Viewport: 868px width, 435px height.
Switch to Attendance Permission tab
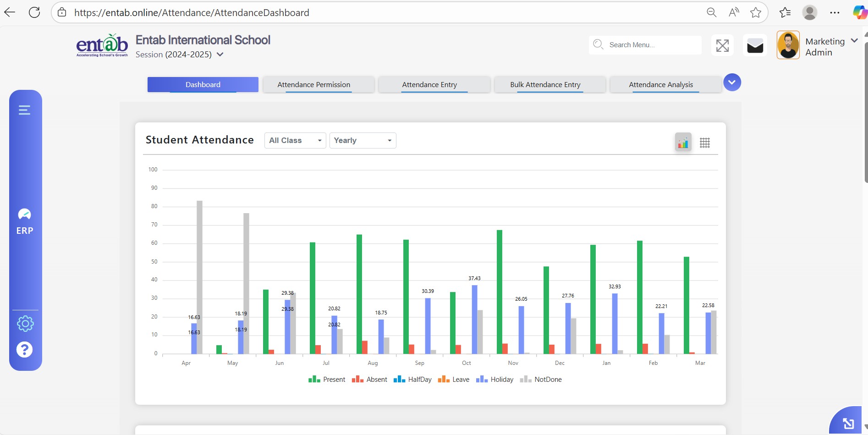(314, 85)
